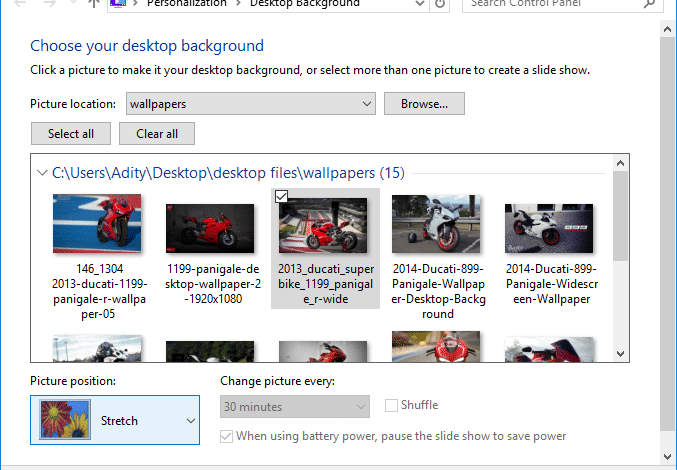Screen dimensions: 677x470
Task: Click the wallpapers folder path header
Action: coord(228,173)
